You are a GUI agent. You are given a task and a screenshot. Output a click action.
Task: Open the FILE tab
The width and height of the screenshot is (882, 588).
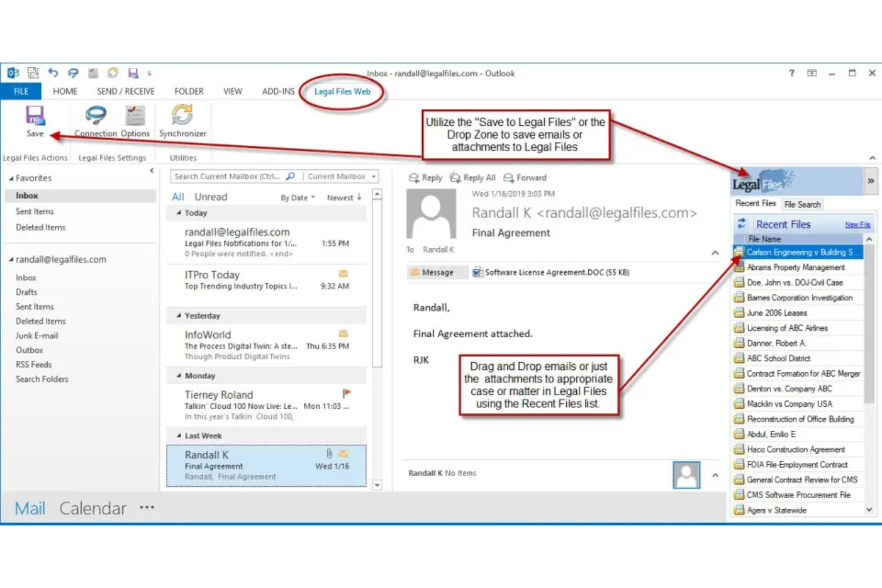[x=21, y=91]
